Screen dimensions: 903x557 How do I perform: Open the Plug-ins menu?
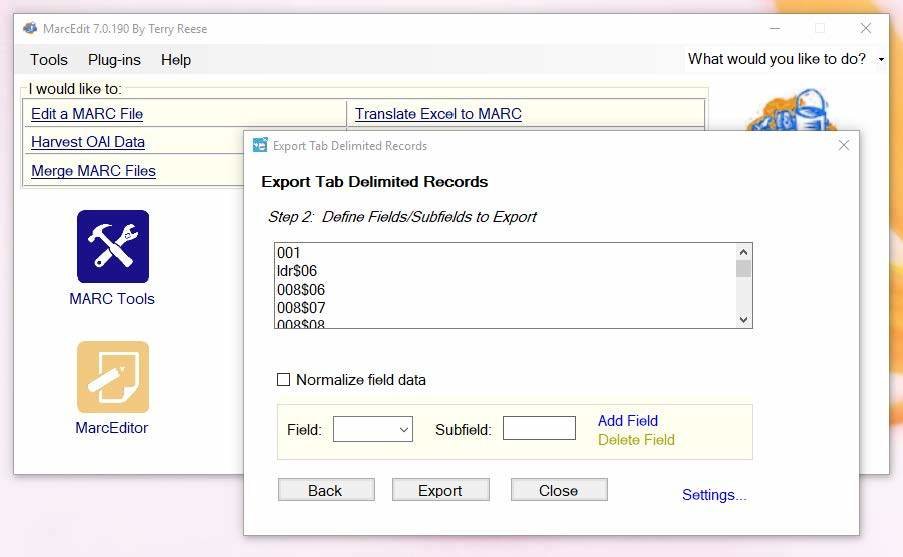coord(114,60)
